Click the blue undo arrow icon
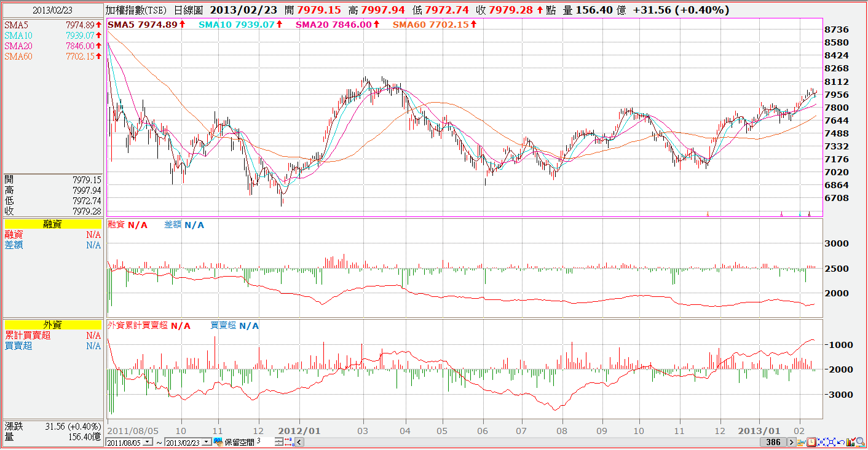This screenshot has width=868, height=450. [841, 442]
